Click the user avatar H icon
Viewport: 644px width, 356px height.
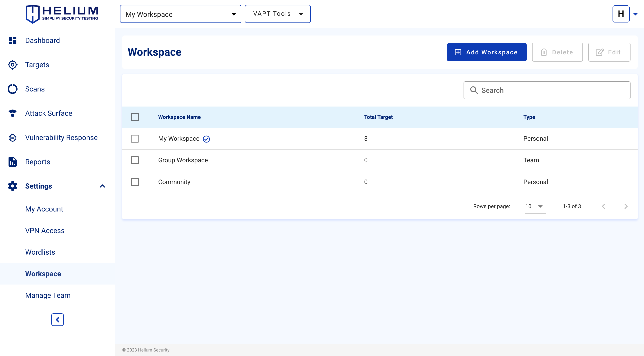(x=621, y=14)
